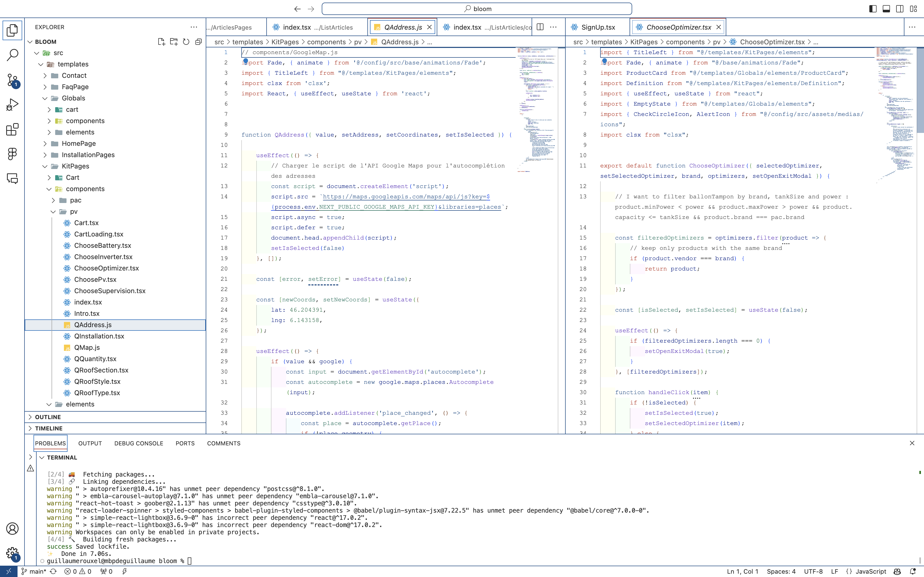This screenshot has height=577, width=924.
Task: Click the JavaScript language mode in status bar
Action: [x=871, y=571]
